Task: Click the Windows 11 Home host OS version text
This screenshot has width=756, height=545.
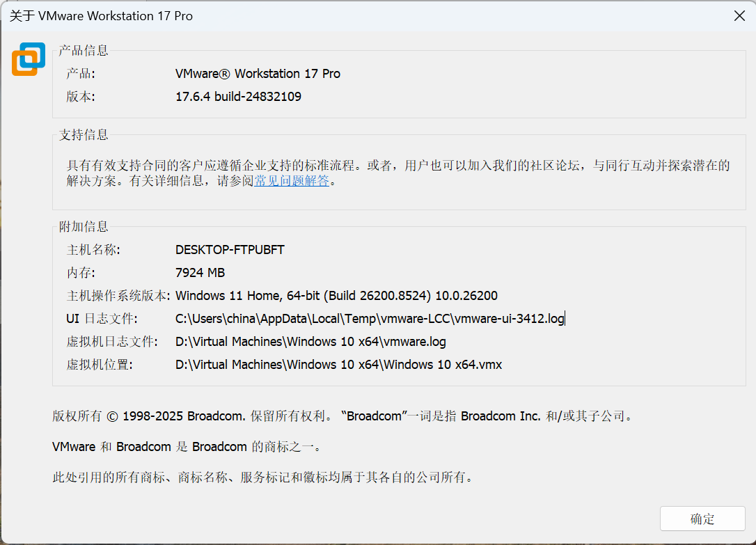Action: (336, 295)
